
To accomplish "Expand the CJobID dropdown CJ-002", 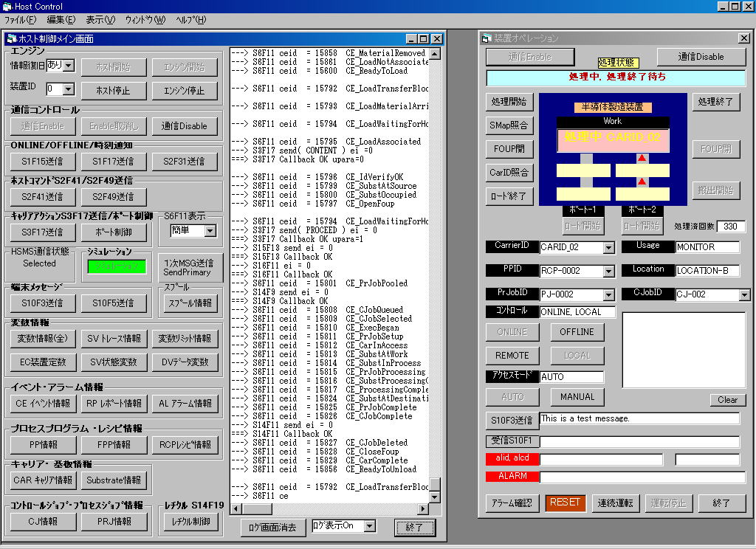I will 744,294.
